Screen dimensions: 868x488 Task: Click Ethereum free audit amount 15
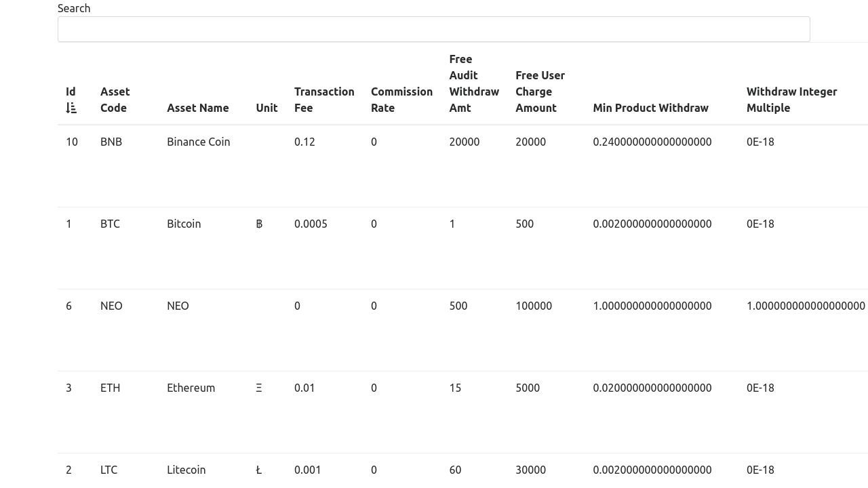tap(455, 388)
